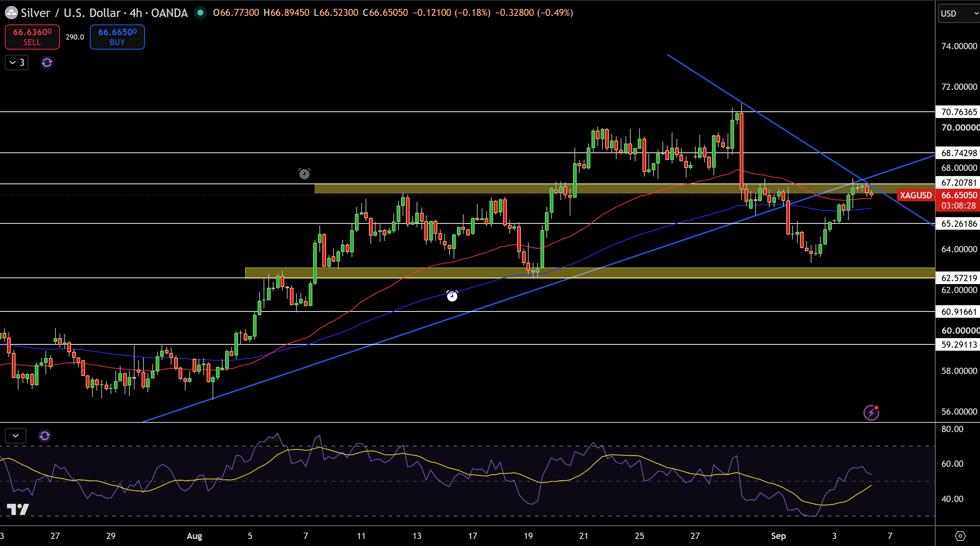The image size is (980, 546).
Task: Select the 70.76365 horizontal line price label
Action: pos(958,112)
